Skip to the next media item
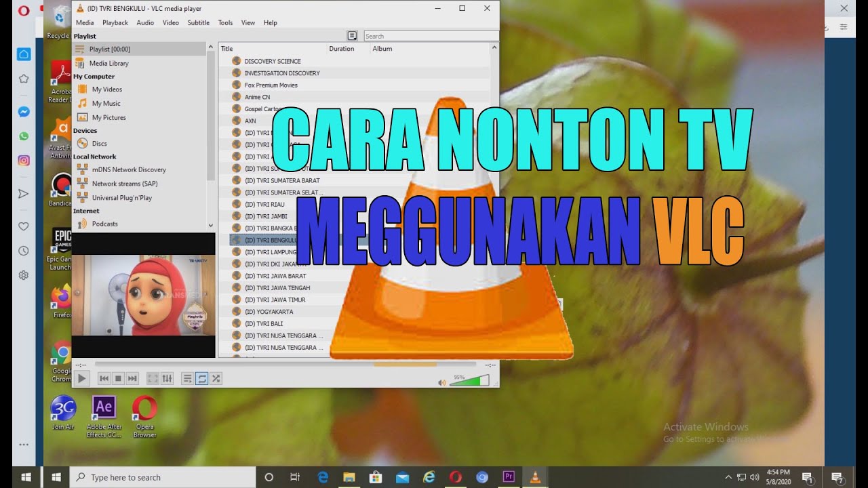 tap(132, 379)
